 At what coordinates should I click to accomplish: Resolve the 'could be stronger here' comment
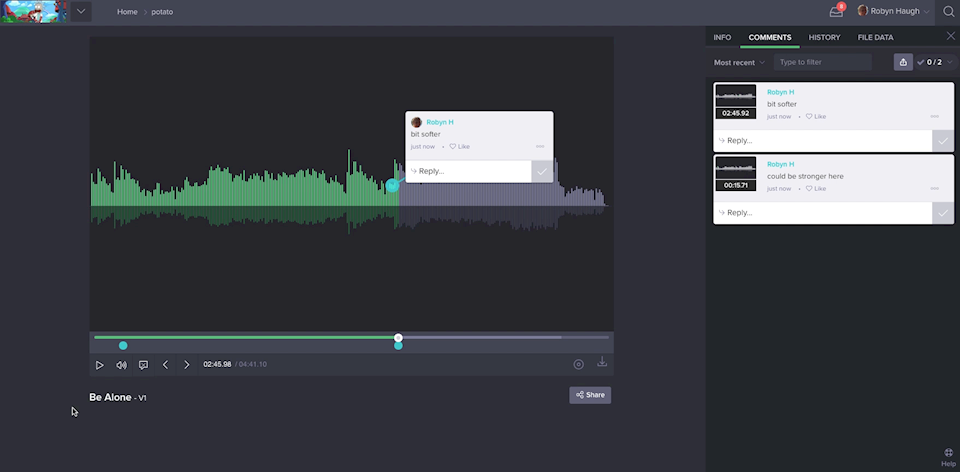pyautogui.click(x=942, y=213)
